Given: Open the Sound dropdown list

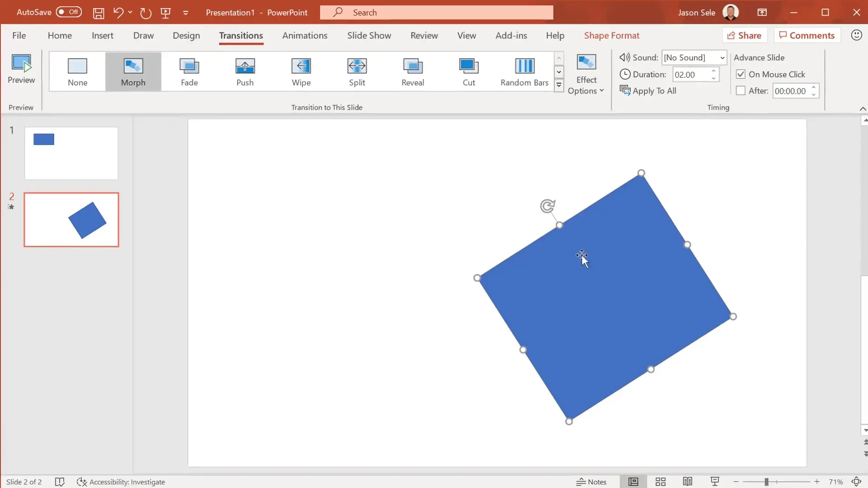Looking at the screenshot, I should click(x=722, y=57).
